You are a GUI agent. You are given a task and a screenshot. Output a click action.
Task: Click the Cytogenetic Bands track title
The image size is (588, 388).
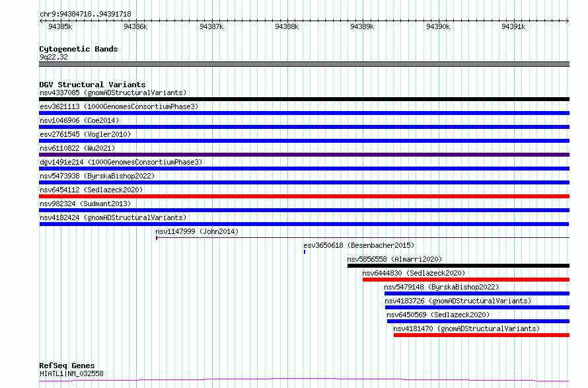[79, 49]
